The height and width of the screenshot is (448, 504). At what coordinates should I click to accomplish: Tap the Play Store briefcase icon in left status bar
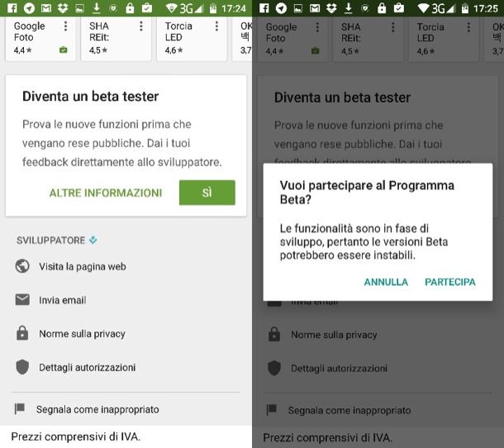[x=147, y=8]
